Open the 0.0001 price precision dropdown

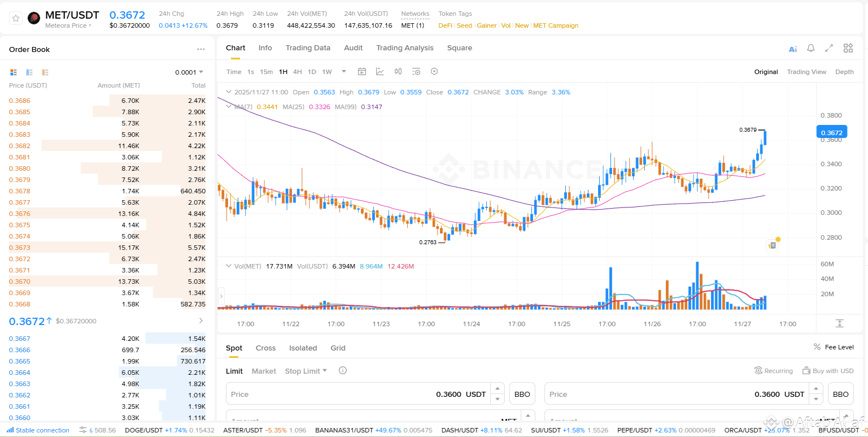coord(189,72)
